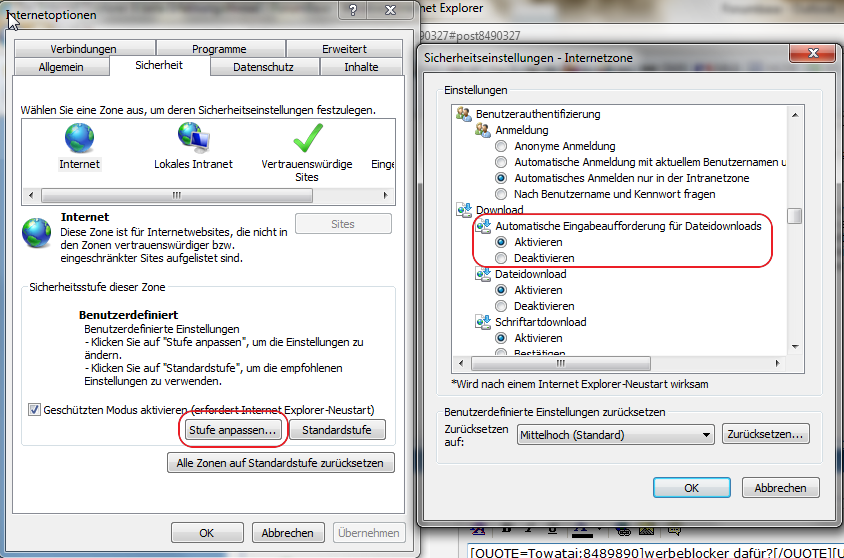
Task: Choose the Vertrauenswürdige Sites checkmark icon
Action: click(x=308, y=138)
